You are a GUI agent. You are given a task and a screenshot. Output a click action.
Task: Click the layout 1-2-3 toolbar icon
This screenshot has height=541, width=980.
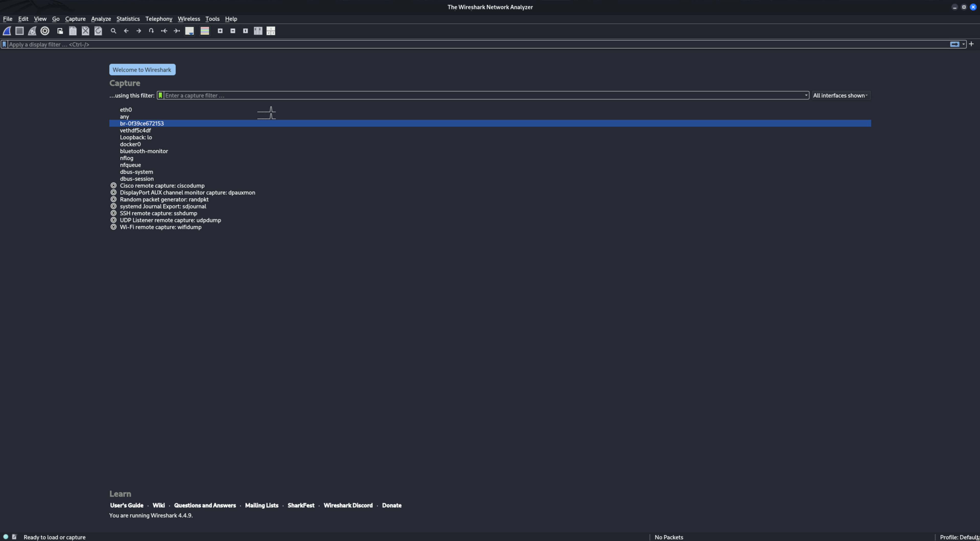(271, 31)
